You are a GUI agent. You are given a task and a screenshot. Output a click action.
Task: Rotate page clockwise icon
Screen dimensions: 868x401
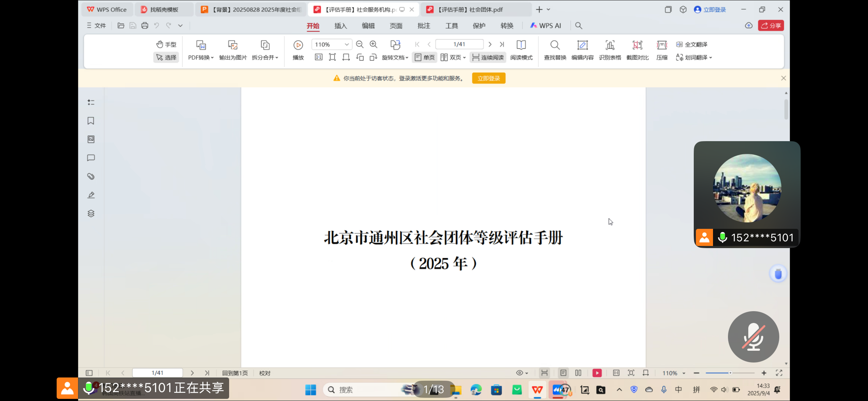373,57
